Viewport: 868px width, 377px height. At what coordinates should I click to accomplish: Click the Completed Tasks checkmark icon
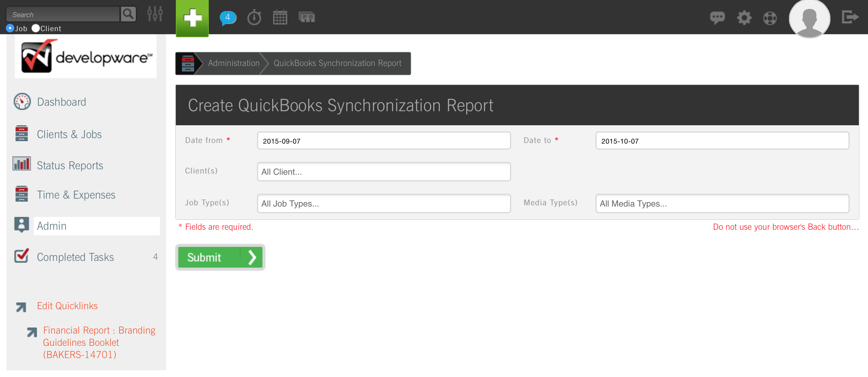pyautogui.click(x=22, y=255)
